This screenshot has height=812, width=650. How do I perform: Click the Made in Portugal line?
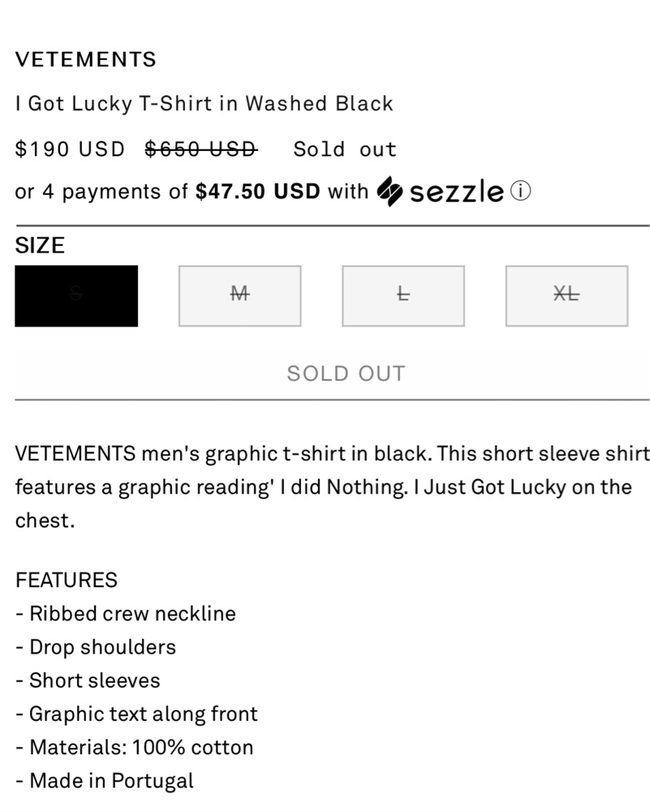(x=105, y=781)
